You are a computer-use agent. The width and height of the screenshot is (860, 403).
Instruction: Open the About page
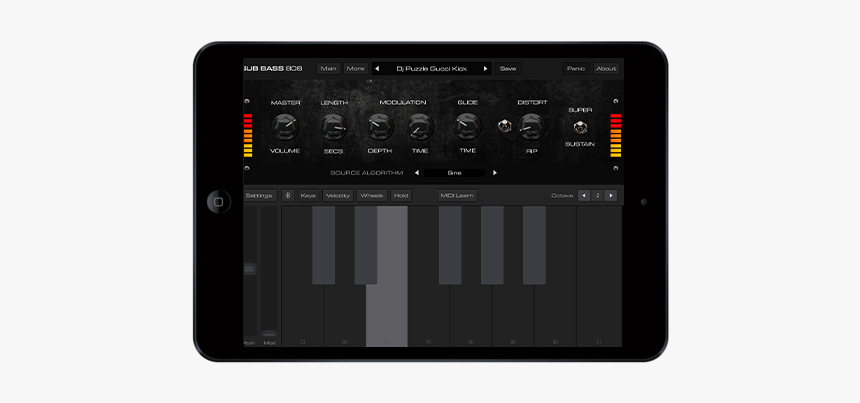click(x=606, y=69)
